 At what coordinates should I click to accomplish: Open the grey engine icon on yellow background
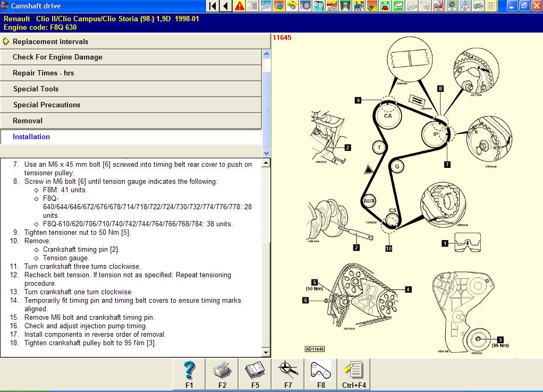(x=478, y=6)
